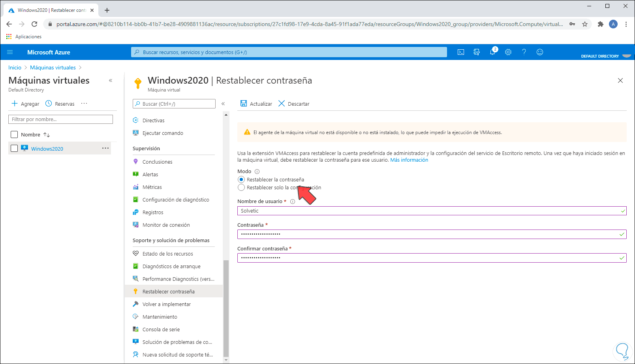This screenshot has height=364, width=635.
Task: Add a new virtual machine with Agregar
Action: pyautogui.click(x=25, y=104)
